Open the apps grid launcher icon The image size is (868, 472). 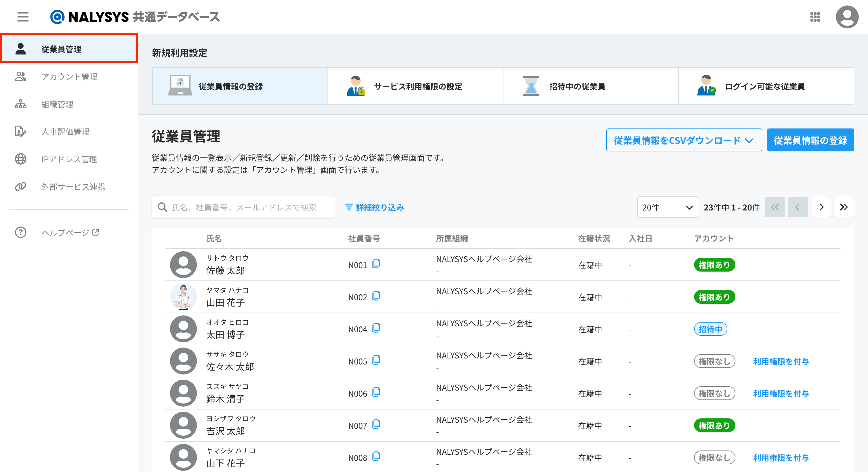pos(815,17)
